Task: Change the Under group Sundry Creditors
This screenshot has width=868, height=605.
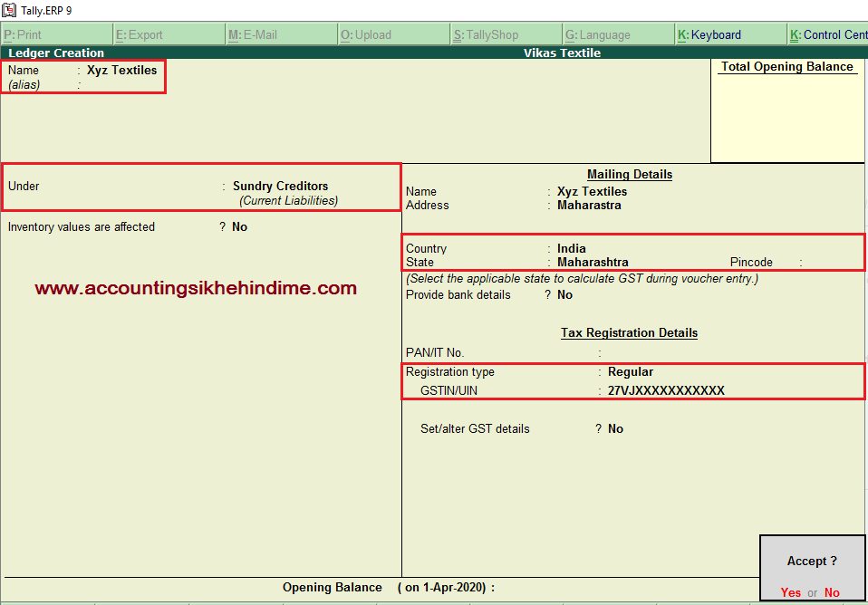Action: (x=280, y=186)
